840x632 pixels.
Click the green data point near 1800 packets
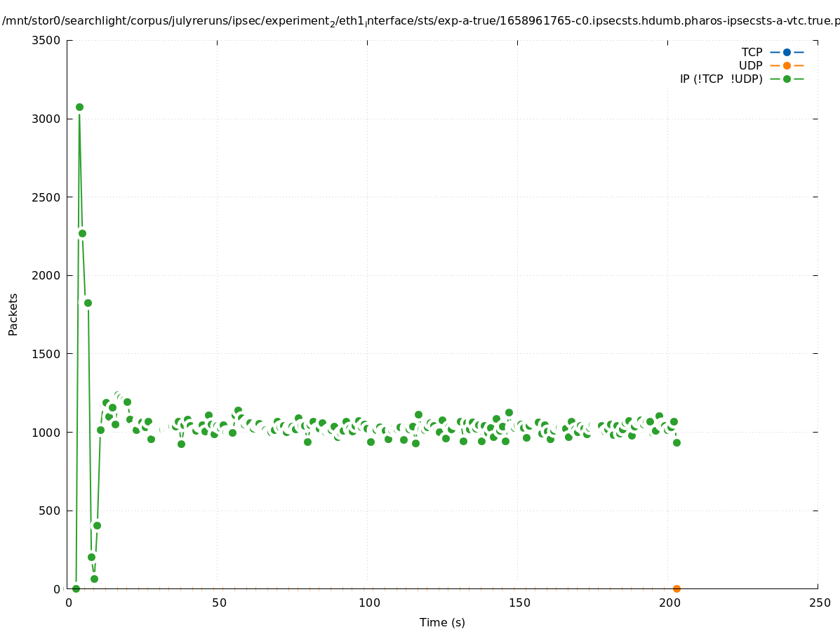(x=88, y=303)
